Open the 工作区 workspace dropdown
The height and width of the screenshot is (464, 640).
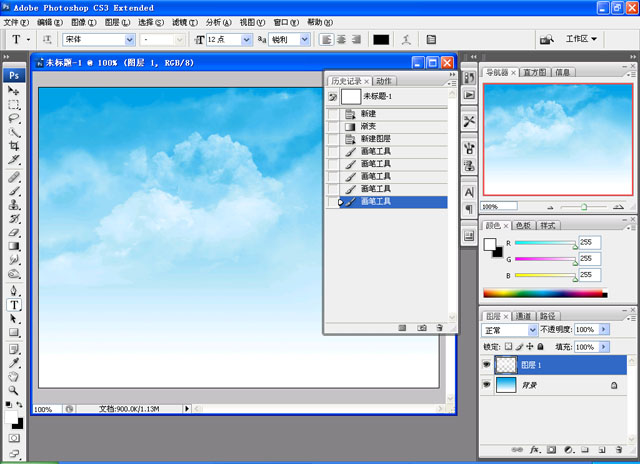click(x=581, y=39)
